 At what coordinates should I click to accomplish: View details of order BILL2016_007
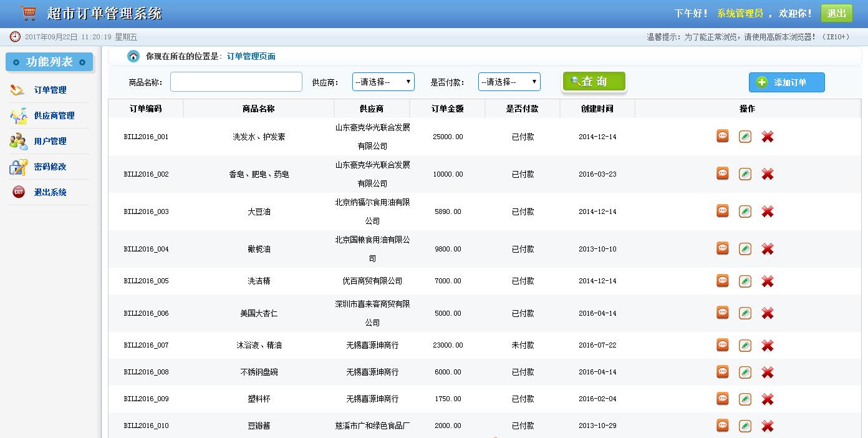[x=723, y=345]
